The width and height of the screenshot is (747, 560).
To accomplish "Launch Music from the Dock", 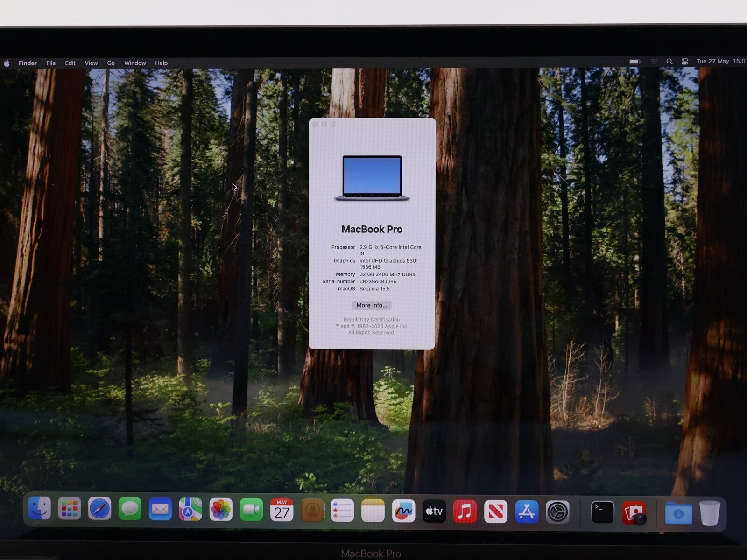I will click(x=465, y=511).
